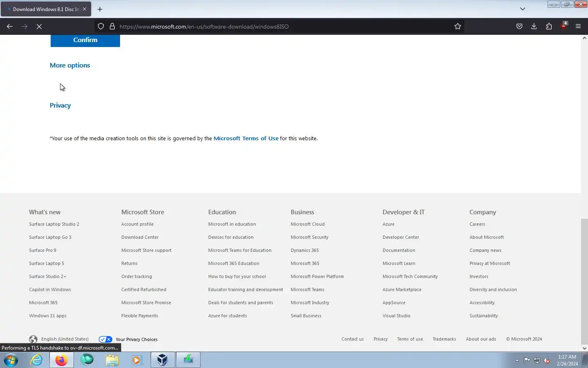Open Windows Explorer folder taskbar icon
Screen dimensions: 588x368
click(x=112, y=360)
